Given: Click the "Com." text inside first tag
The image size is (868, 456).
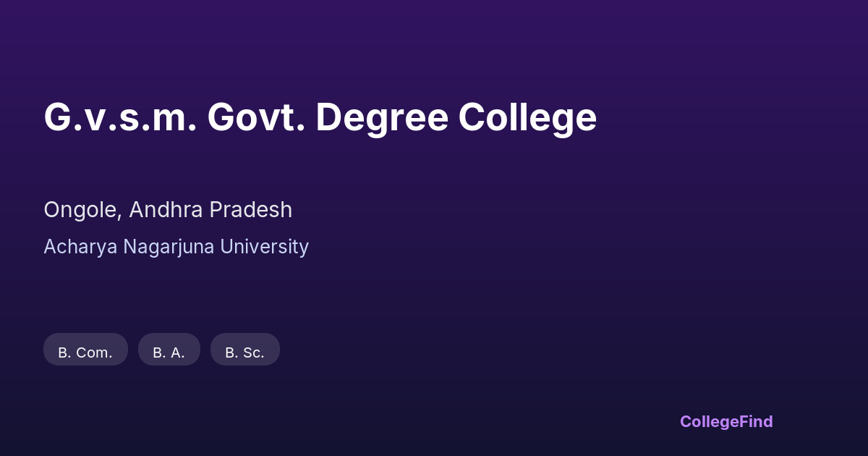Looking at the screenshot, I should tap(94, 352).
